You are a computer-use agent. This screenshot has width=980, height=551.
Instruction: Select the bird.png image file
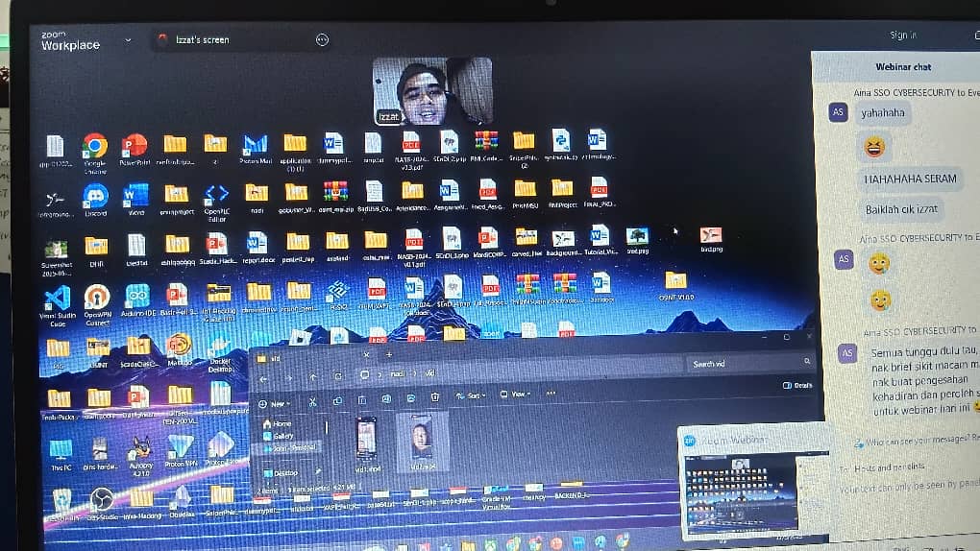pos(711,239)
